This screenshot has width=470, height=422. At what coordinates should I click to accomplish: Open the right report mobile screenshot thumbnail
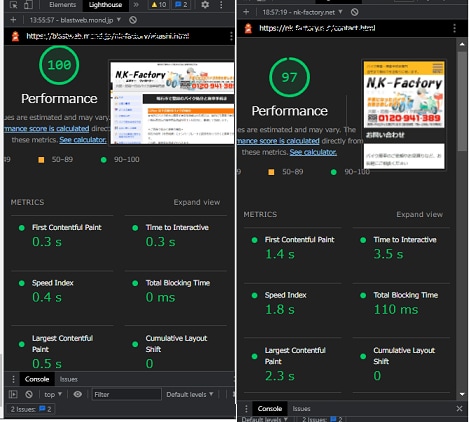(x=404, y=114)
